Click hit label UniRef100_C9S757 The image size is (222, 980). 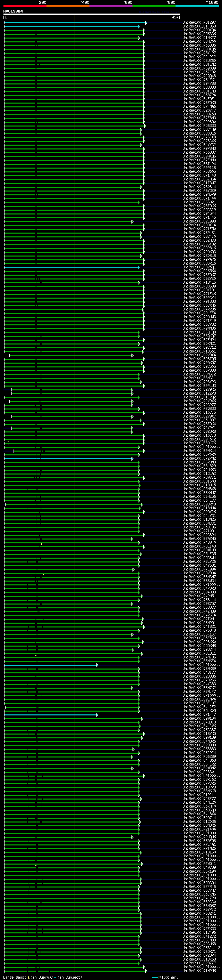(199, 604)
